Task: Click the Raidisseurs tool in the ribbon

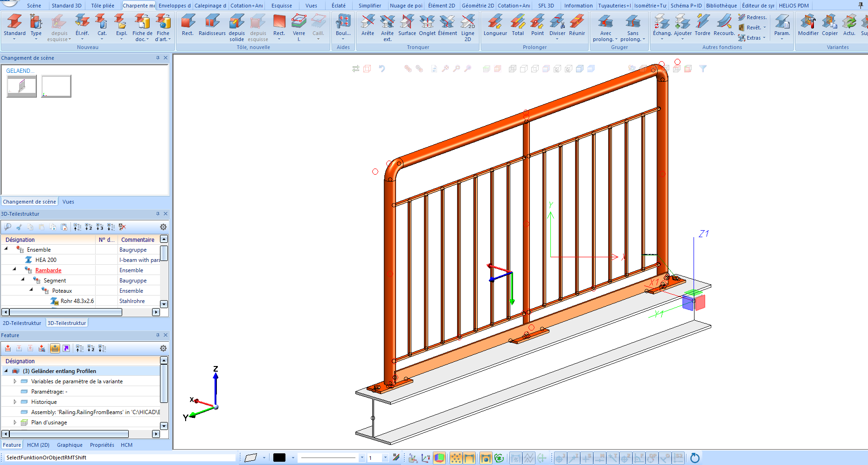Action: (x=212, y=26)
